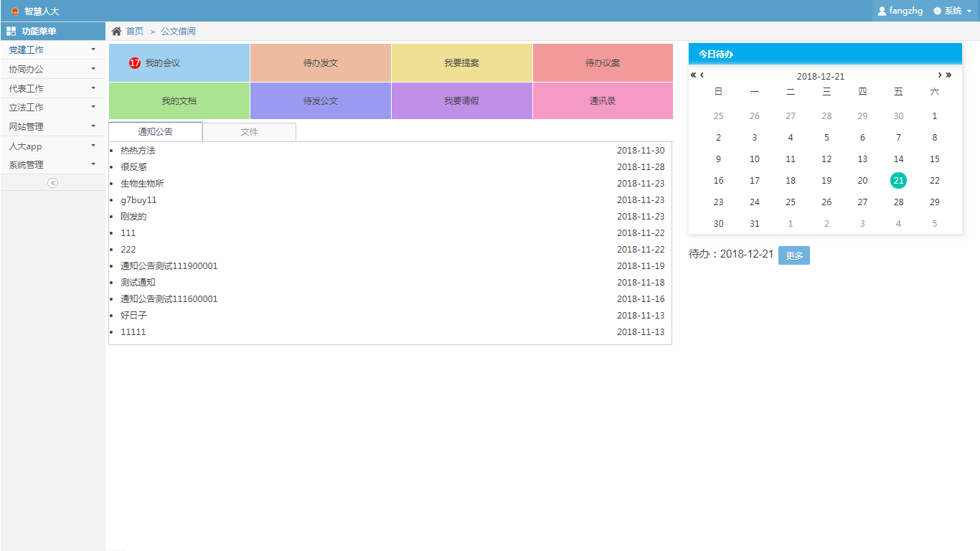This screenshot has width=980, height=551.
Task: Select December 25 in the calendar
Action: (x=790, y=202)
